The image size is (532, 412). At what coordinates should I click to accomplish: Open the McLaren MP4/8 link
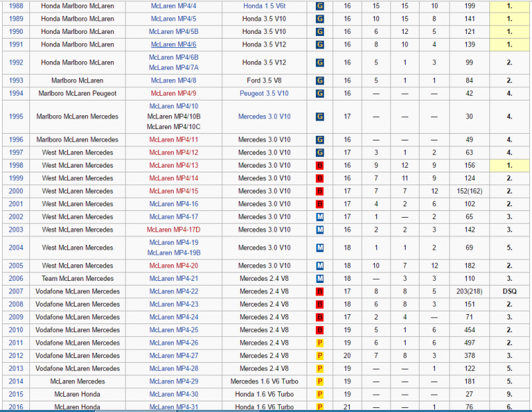pos(174,81)
